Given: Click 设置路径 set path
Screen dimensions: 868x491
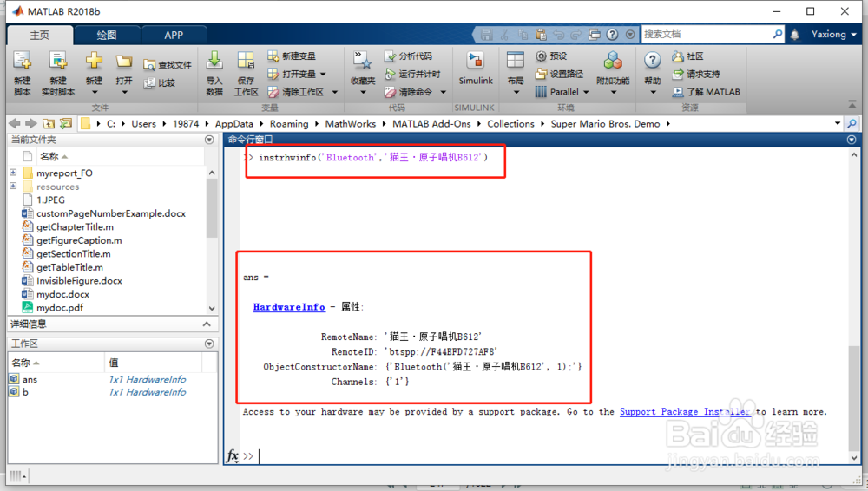Looking at the screenshot, I should click(559, 74).
